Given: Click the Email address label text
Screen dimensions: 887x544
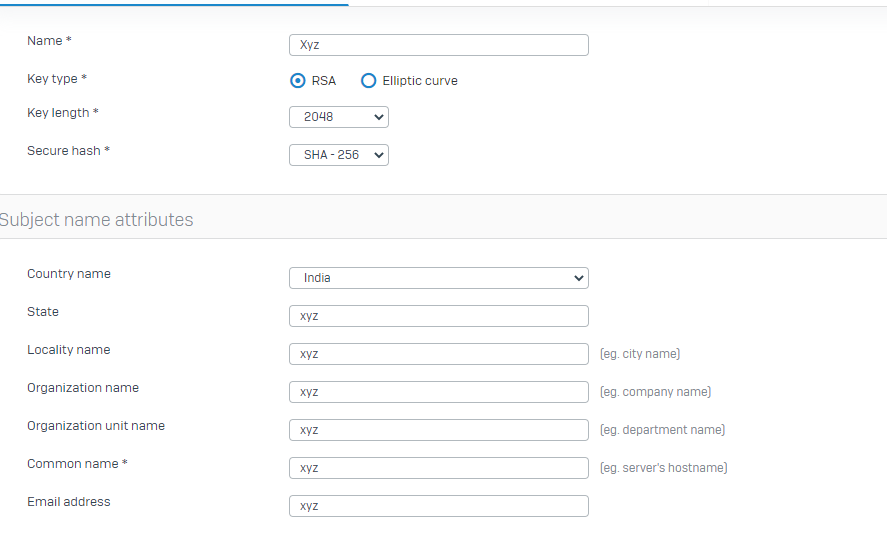Looking at the screenshot, I should [68, 502].
